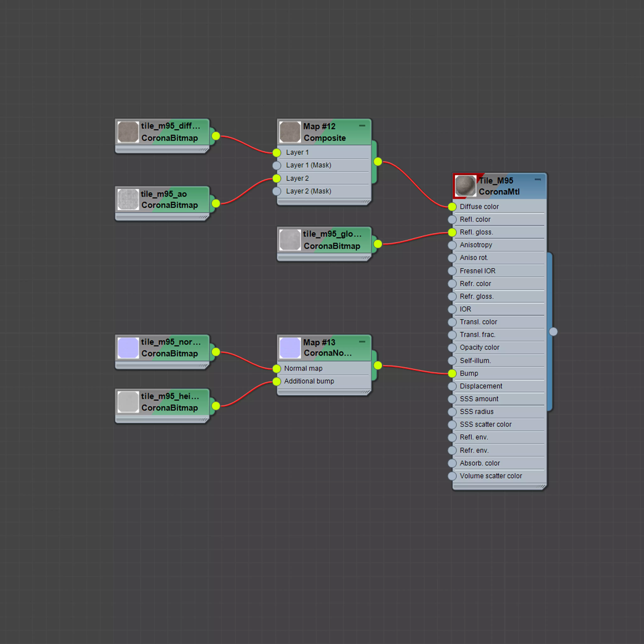Click the Refl. gloss. input socket
Image resolution: width=644 pixels, height=644 pixels.
point(452,232)
